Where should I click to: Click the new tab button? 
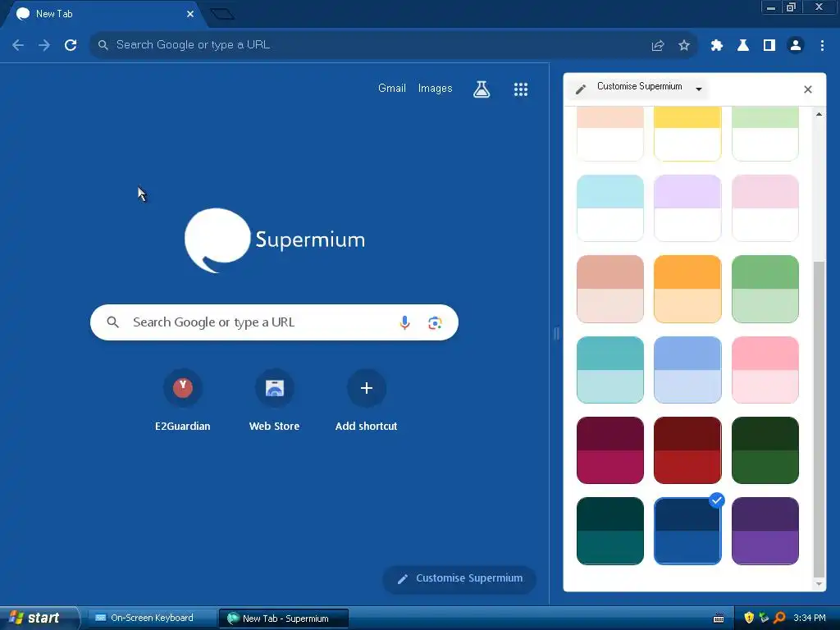click(x=222, y=14)
